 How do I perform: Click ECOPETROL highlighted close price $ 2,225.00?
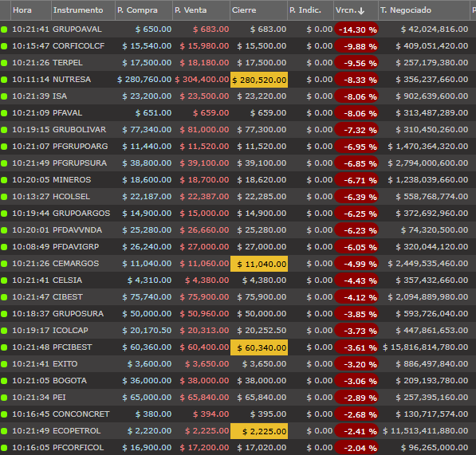(259, 431)
